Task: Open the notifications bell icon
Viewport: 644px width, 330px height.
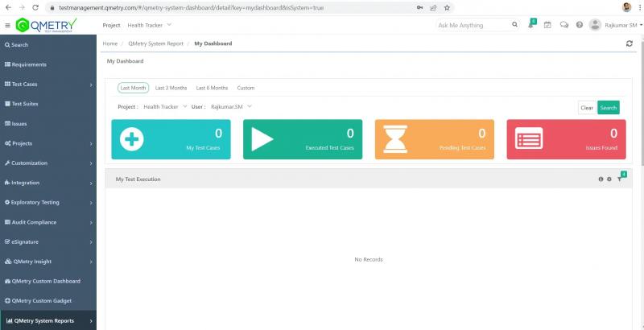Action: tap(531, 25)
